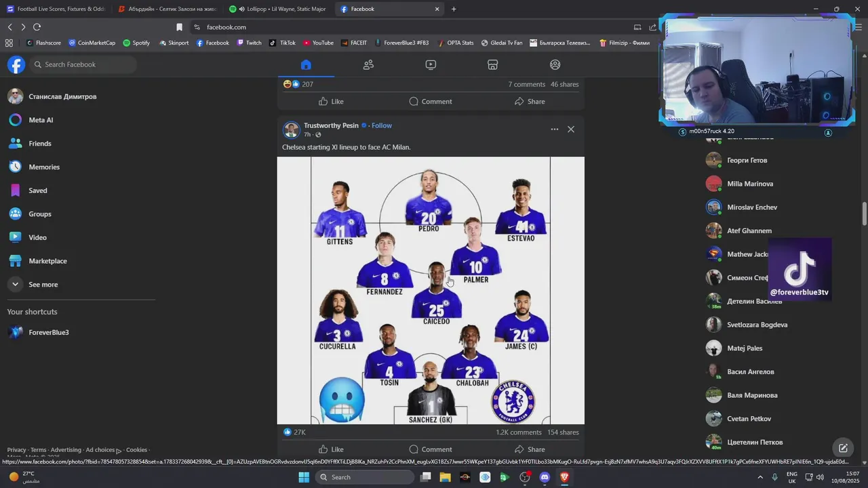Grab the page vertical scrollbar
Viewport: 868px width, 488px height.
pyautogui.click(x=864, y=214)
